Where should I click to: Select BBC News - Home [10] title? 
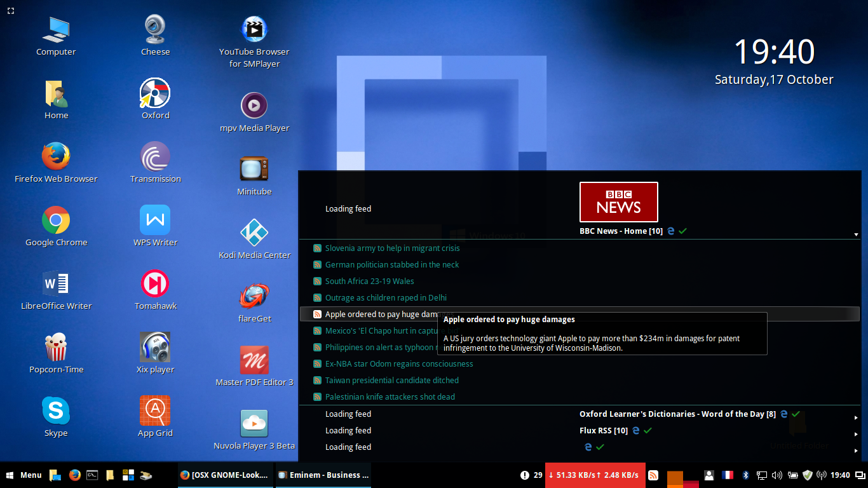[x=621, y=231]
